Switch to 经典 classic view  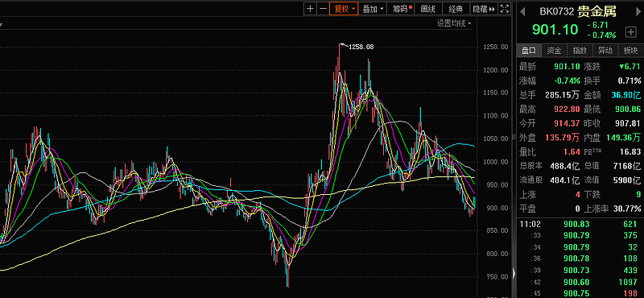coord(456,9)
